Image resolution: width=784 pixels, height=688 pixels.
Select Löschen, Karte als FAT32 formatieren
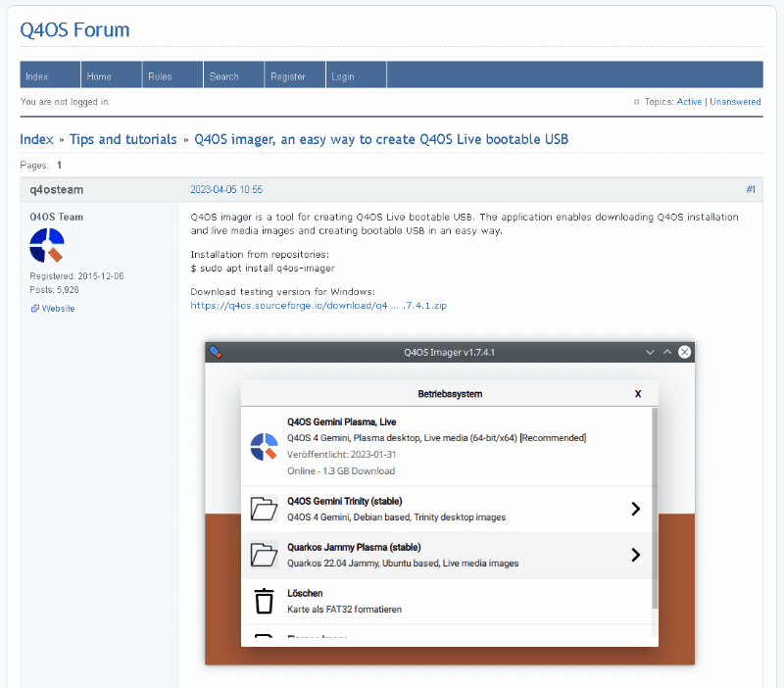[447, 601]
